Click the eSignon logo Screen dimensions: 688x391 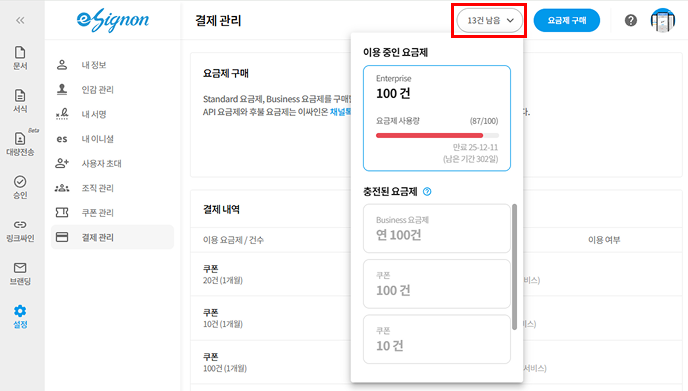[x=113, y=20]
